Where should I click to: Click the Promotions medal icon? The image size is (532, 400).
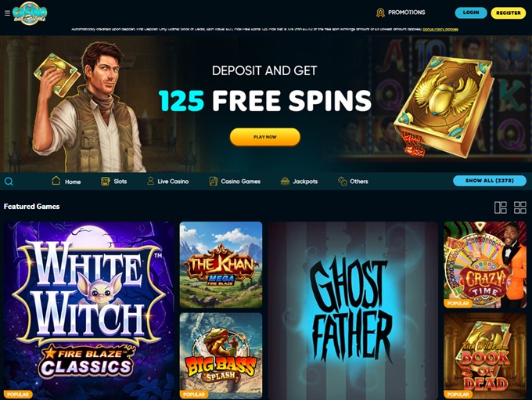click(380, 13)
